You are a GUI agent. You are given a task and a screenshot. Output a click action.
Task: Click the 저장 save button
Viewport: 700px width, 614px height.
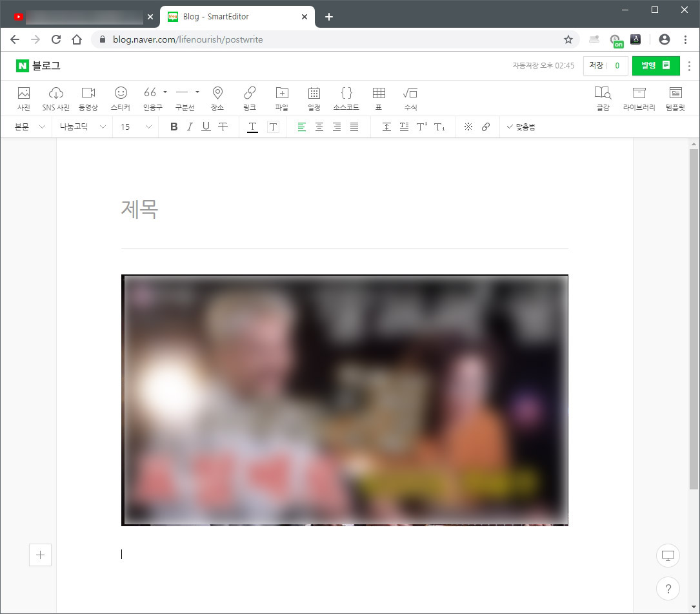[x=596, y=66]
